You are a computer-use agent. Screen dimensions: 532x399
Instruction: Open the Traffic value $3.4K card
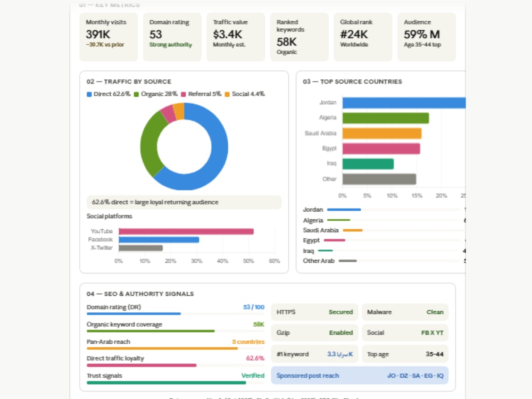pos(236,37)
